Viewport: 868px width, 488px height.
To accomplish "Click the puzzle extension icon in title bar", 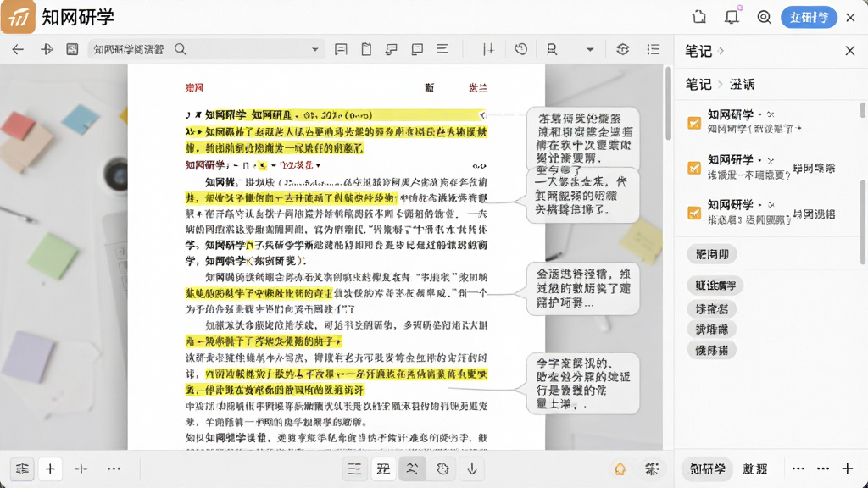I will coord(699,17).
